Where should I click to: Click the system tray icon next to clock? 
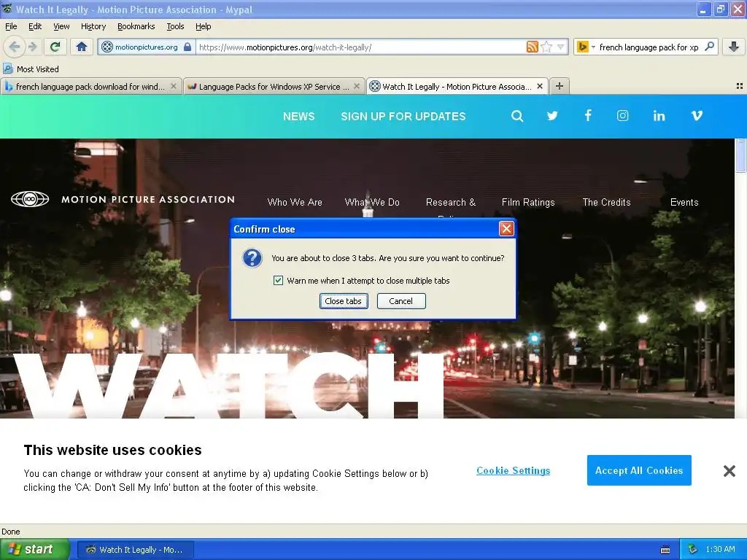coord(693,549)
